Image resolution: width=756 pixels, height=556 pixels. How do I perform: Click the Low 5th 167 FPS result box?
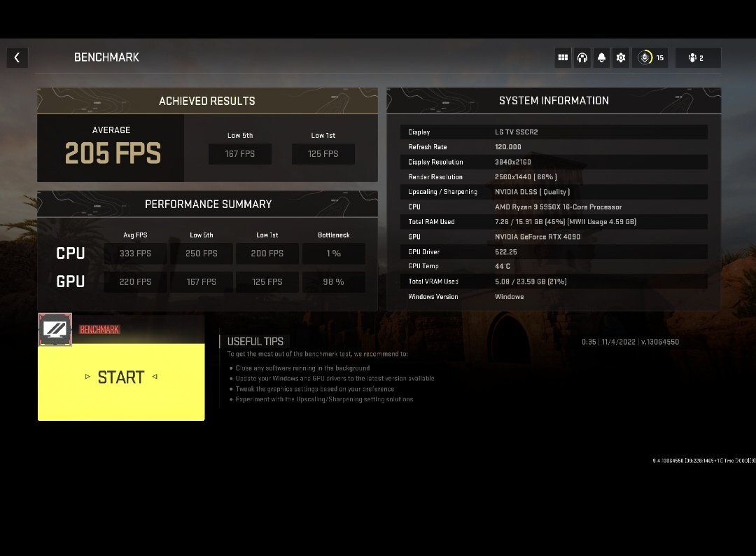click(x=239, y=154)
